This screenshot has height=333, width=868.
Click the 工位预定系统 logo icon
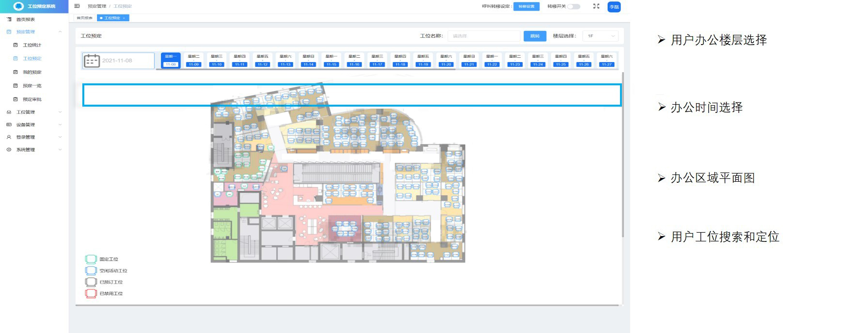point(18,6)
